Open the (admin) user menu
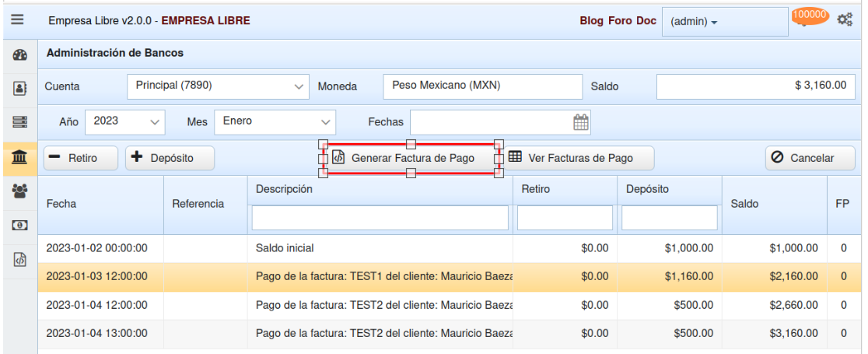 [694, 22]
